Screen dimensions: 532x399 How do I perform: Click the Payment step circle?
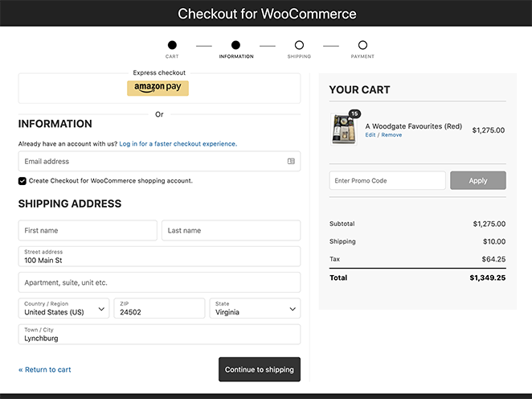point(362,46)
